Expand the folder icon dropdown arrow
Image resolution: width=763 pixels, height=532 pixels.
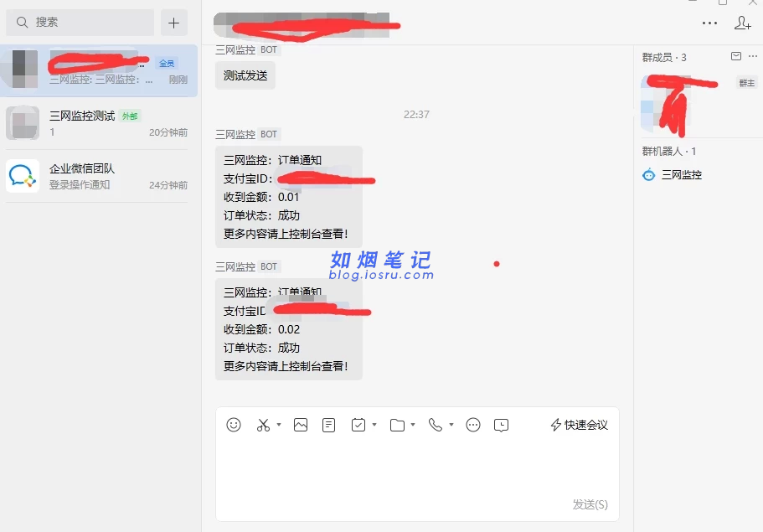(413, 425)
